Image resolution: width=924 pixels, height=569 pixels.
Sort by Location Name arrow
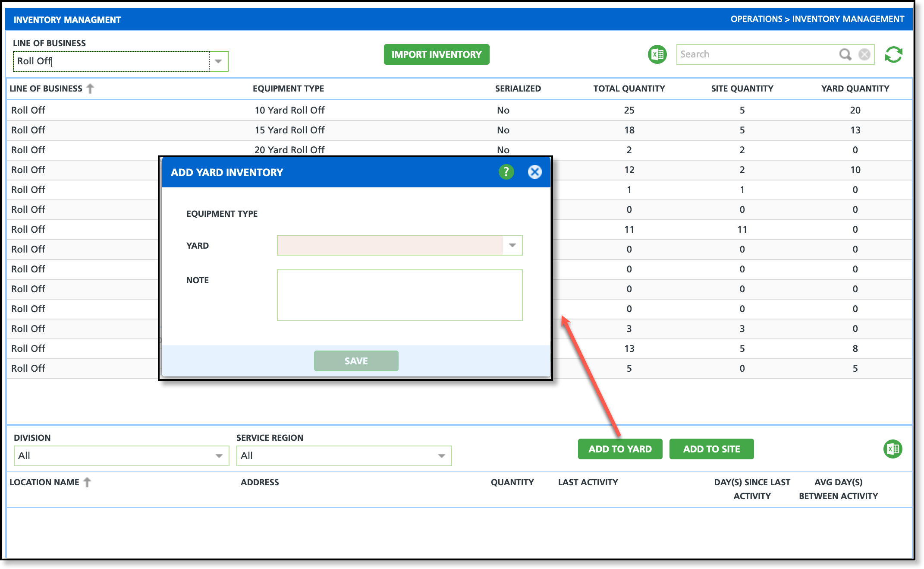point(87,482)
